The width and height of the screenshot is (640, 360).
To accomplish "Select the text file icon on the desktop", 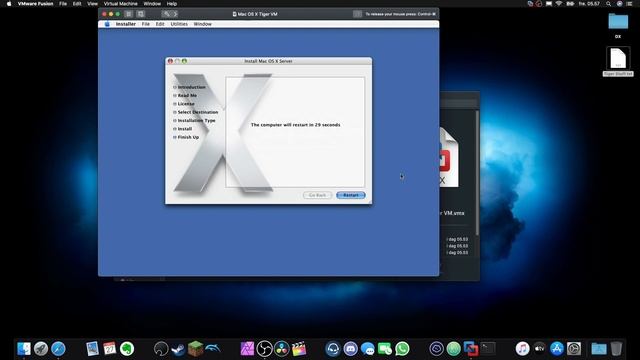I will (x=618, y=58).
